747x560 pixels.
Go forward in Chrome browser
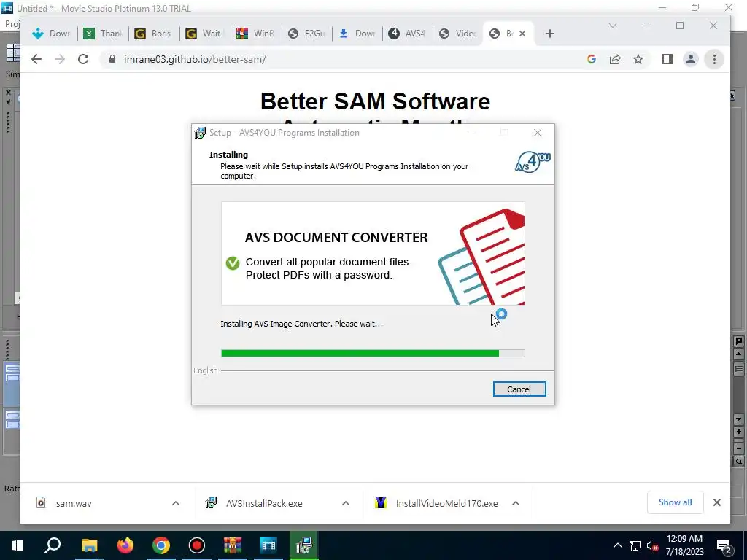coord(60,59)
